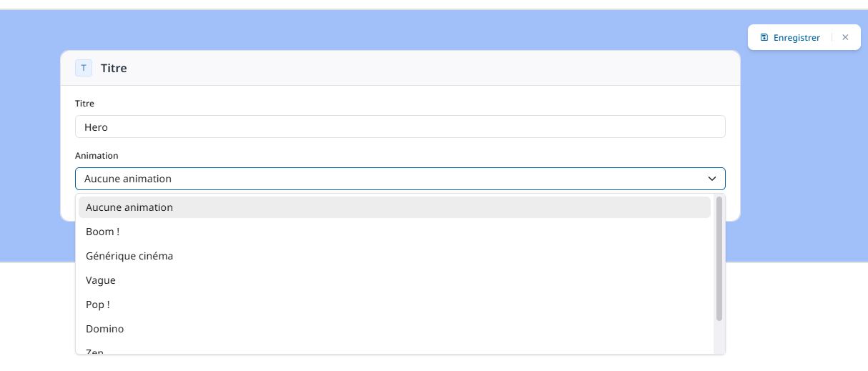
Task: Select Domino in the animation list
Action: (x=105, y=329)
